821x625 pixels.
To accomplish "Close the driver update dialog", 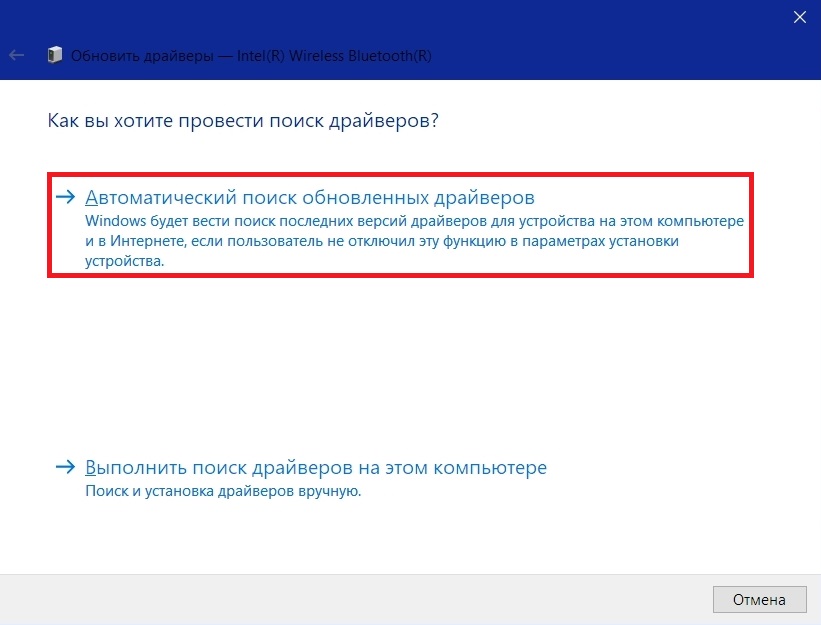I will click(x=800, y=17).
